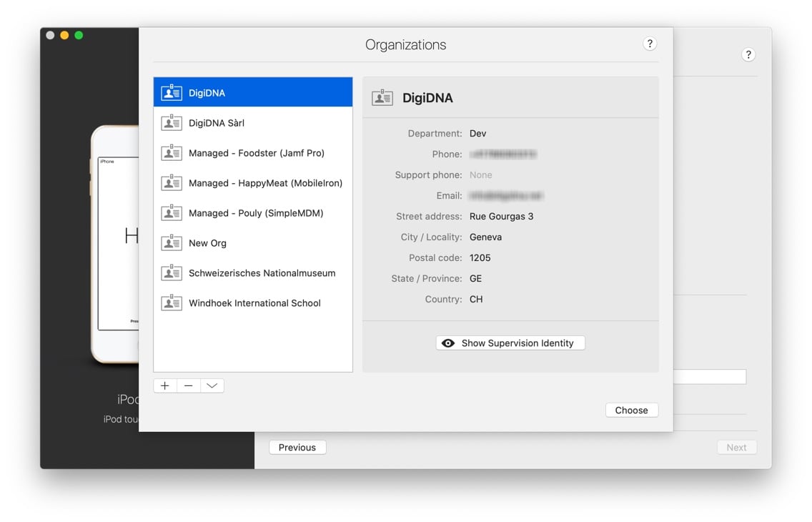
Task: Open help for the Organizations sheet
Action: click(x=650, y=44)
